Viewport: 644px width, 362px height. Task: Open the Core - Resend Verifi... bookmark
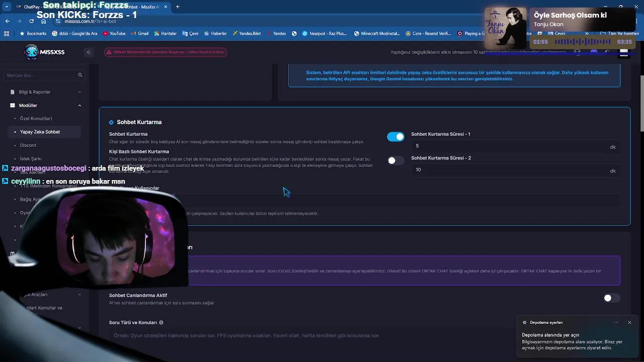(x=428, y=34)
